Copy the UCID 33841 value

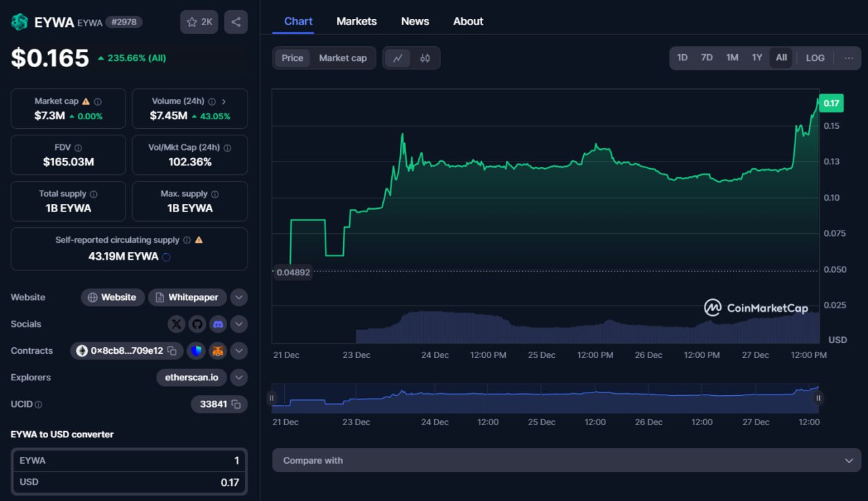(x=235, y=404)
